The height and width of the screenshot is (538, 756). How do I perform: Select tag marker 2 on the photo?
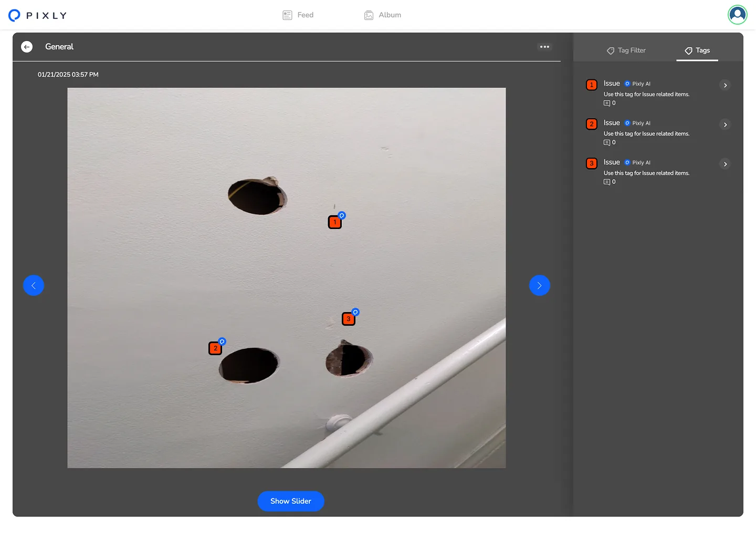click(x=215, y=348)
